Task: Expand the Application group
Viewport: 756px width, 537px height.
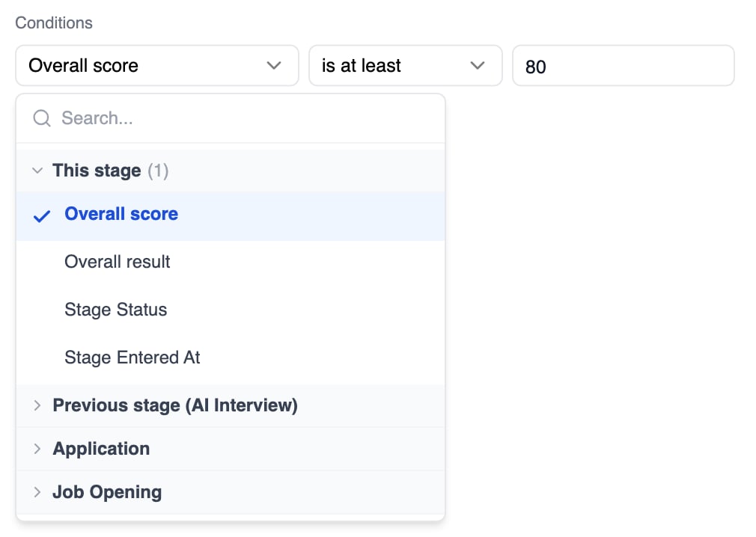Action: [231, 449]
